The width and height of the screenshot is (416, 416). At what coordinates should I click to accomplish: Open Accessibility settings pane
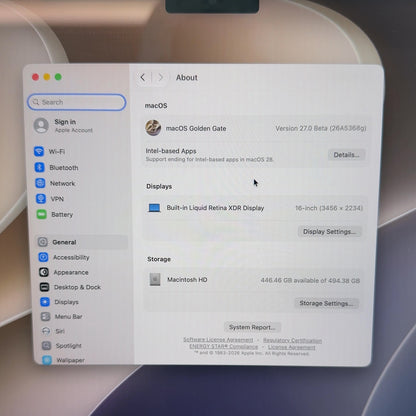[x=82, y=257]
